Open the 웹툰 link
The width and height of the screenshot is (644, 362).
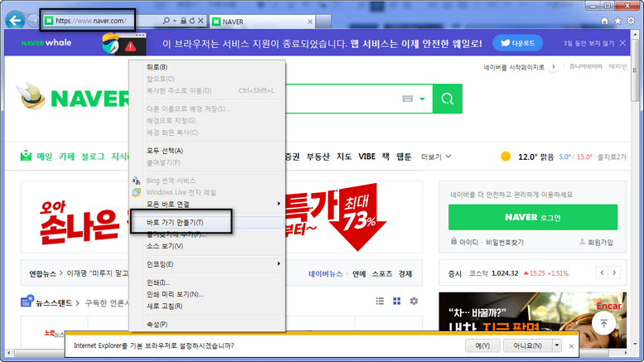[x=404, y=157]
